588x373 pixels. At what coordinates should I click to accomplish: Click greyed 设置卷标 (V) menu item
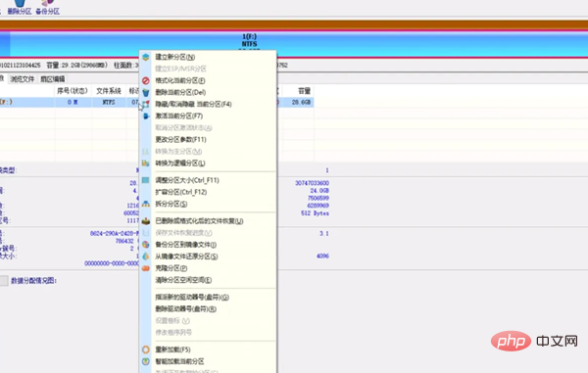172,321
